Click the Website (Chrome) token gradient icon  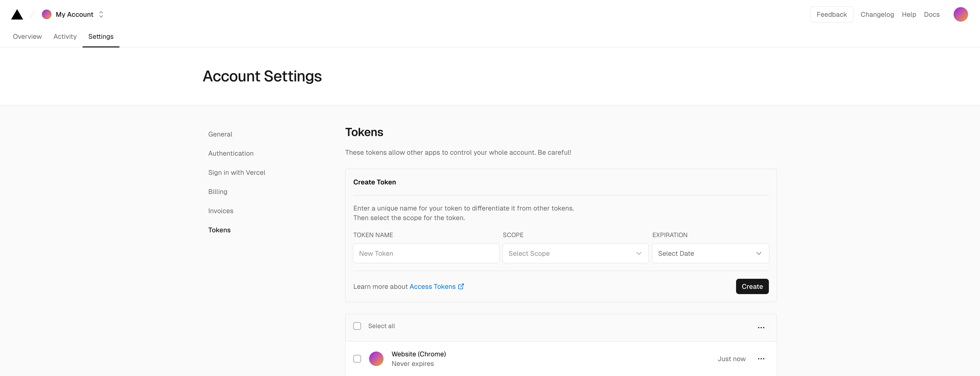point(376,359)
